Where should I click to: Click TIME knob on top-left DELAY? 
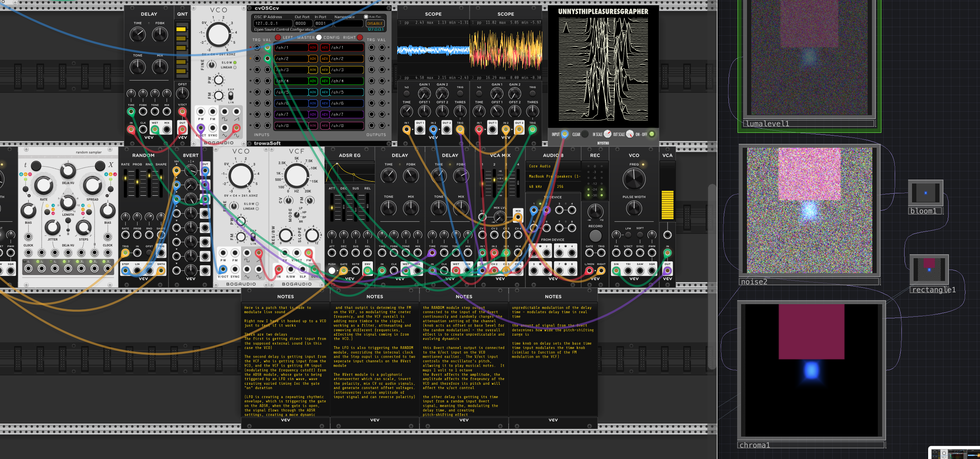[138, 35]
